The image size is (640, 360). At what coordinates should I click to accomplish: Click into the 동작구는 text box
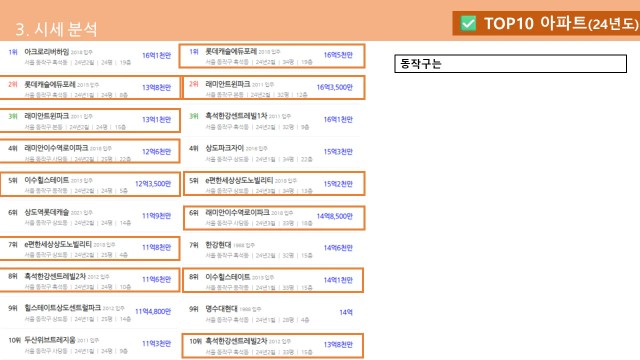pos(510,64)
